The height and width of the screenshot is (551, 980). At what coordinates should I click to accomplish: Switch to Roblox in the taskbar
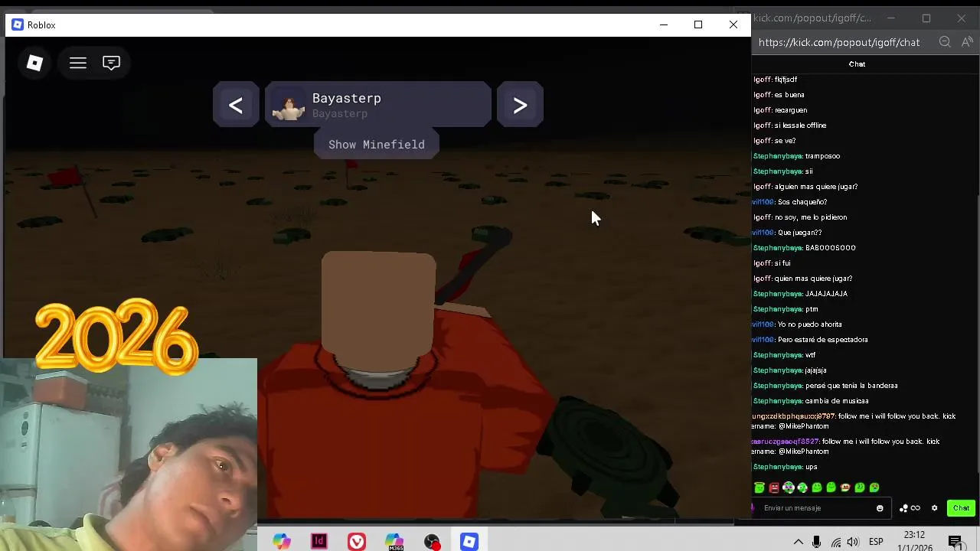469,542
